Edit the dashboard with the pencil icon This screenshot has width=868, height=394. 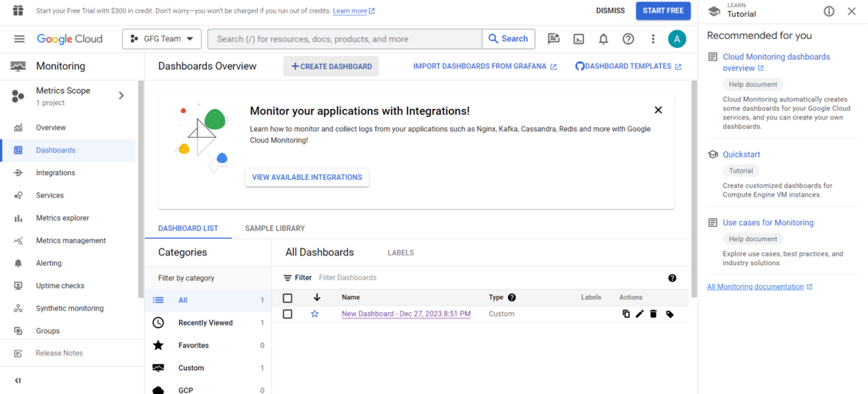pos(639,314)
